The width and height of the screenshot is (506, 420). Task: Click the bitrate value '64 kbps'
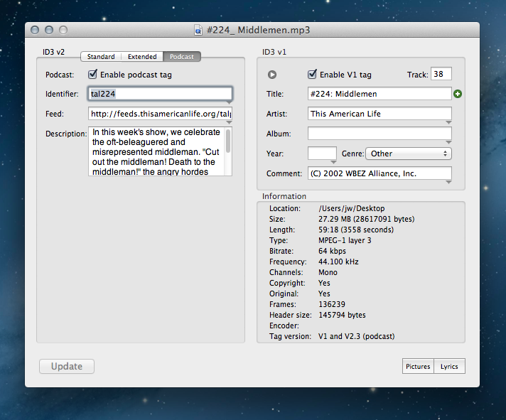(x=332, y=251)
